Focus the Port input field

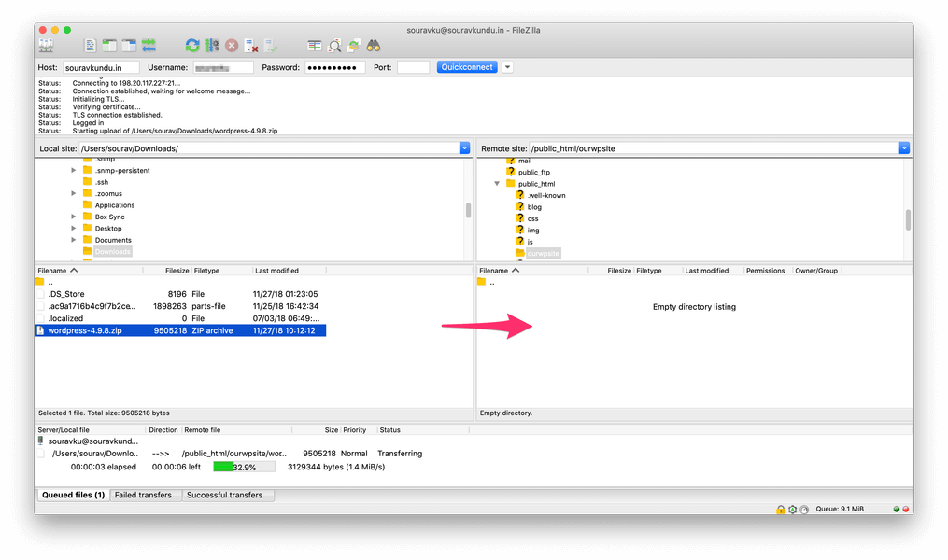pos(414,67)
